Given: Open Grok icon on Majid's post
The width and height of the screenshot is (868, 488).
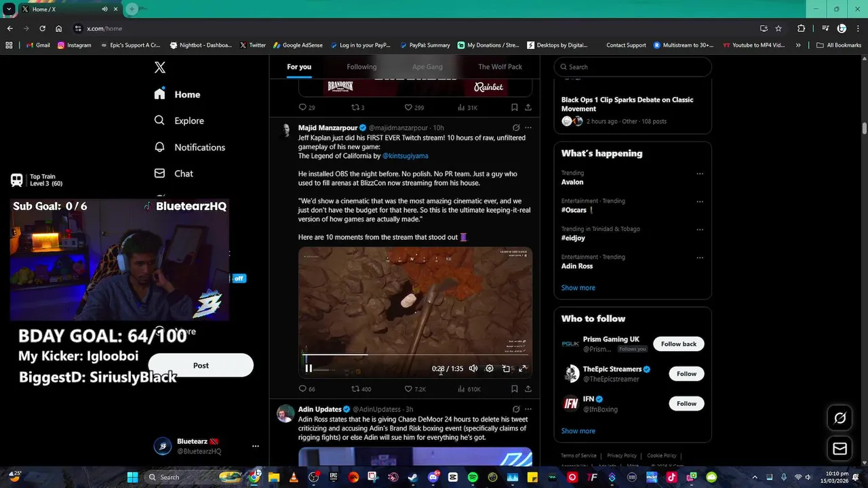Looking at the screenshot, I should click(x=516, y=127).
